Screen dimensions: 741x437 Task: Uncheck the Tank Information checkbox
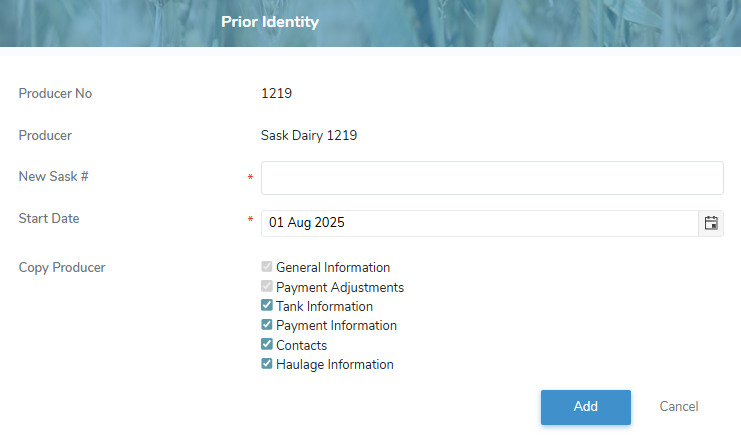(x=267, y=306)
